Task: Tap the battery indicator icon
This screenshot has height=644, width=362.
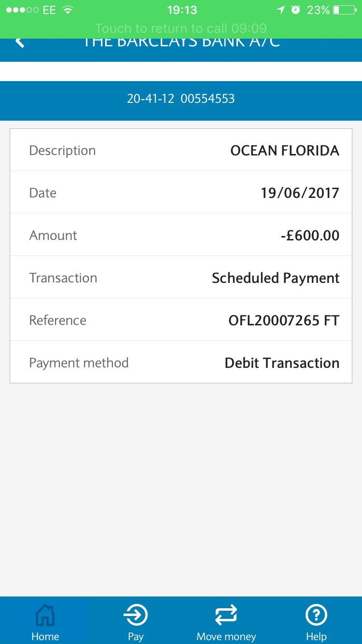Action: click(345, 10)
